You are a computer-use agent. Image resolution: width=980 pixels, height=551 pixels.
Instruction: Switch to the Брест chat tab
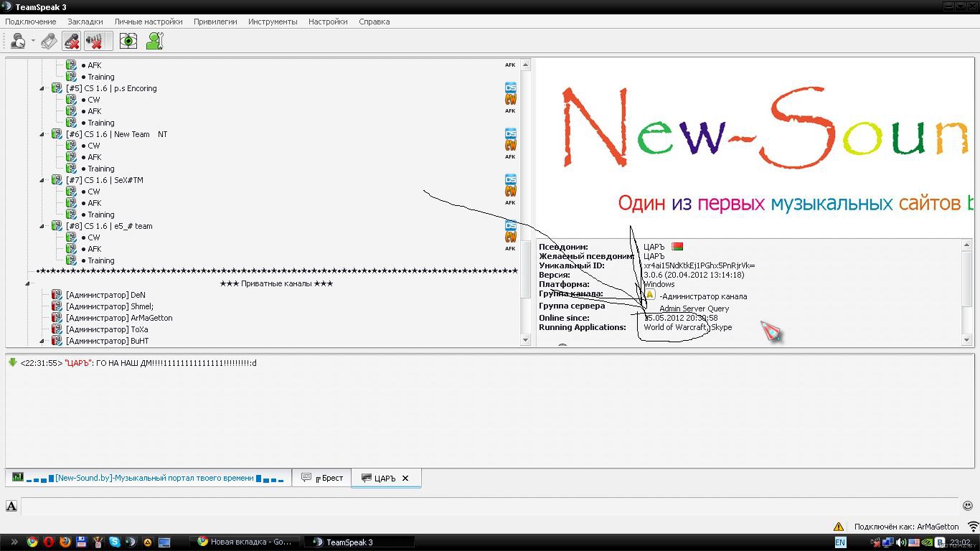(x=322, y=478)
